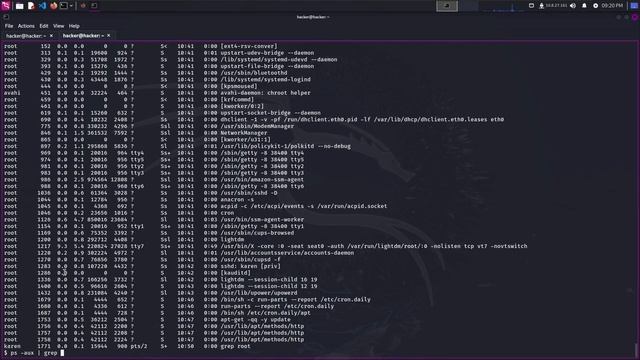Switch to second workspace in pager
The width and height of the screenshot is (640, 360).
[x=469, y=6]
